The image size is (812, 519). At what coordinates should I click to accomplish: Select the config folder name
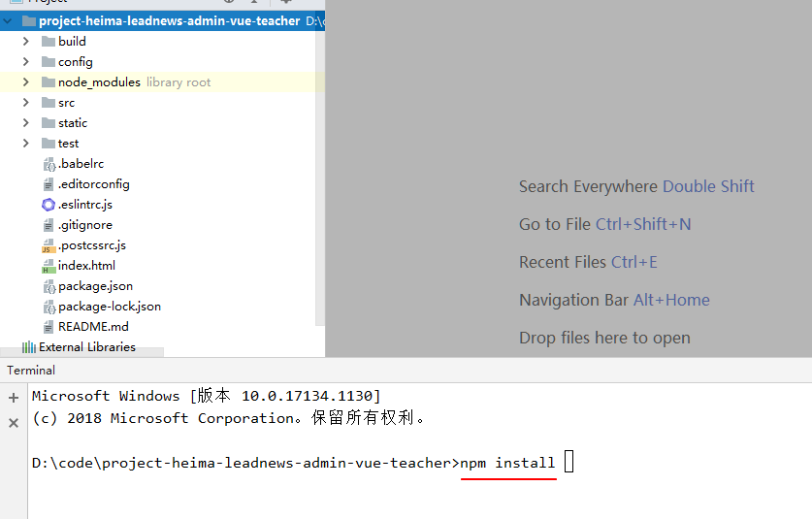tap(75, 62)
